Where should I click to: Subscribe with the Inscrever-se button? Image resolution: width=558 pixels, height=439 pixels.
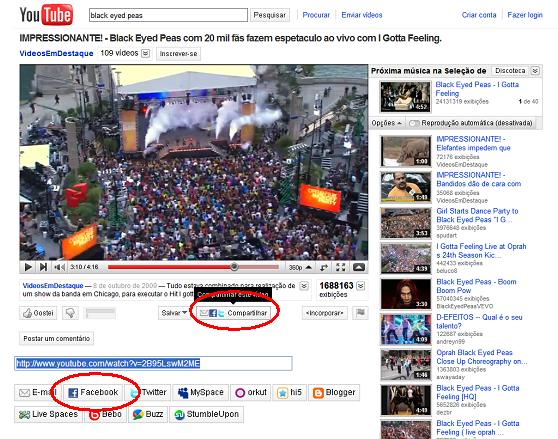(x=178, y=54)
